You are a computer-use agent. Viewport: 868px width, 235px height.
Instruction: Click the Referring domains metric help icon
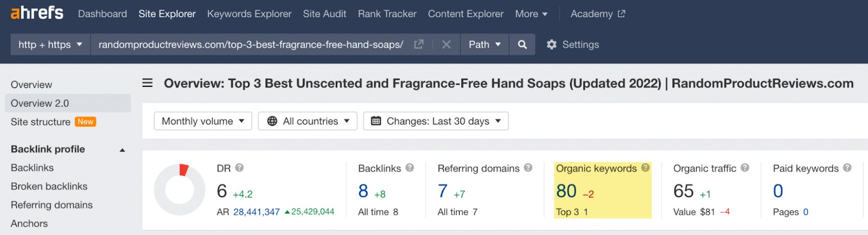point(528,168)
